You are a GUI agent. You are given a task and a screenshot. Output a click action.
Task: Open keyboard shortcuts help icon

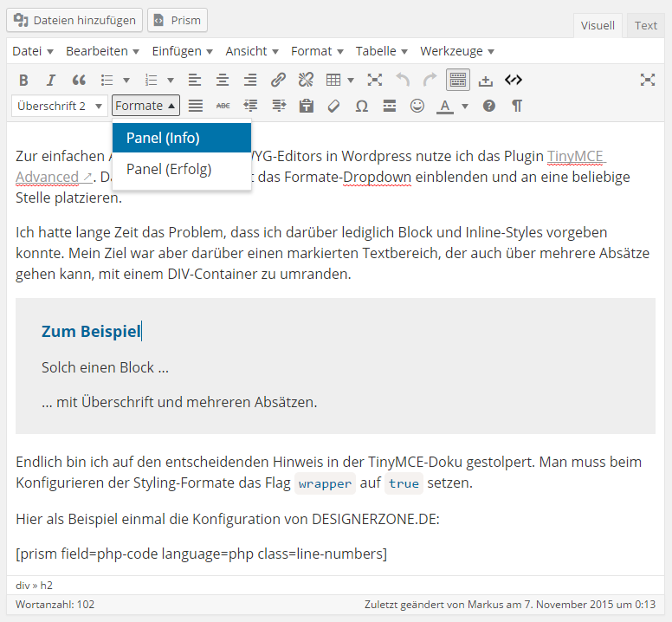click(x=489, y=106)
